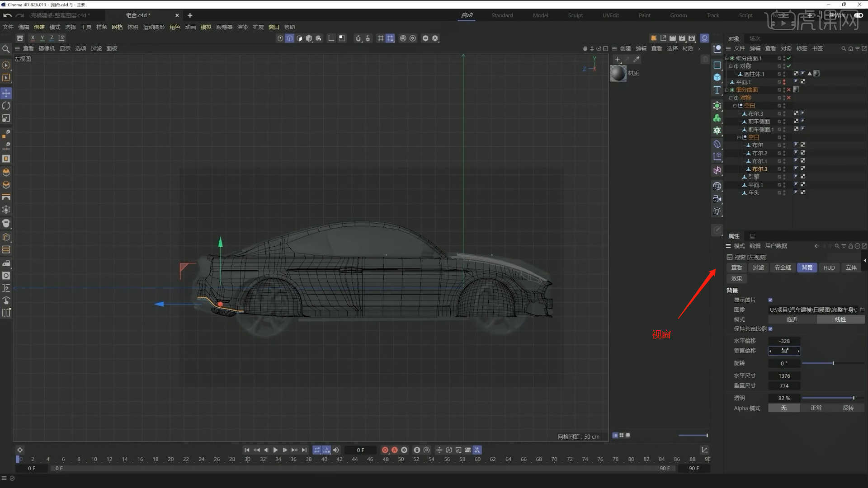Click the Redo arrow icon

tap(19, 15)
